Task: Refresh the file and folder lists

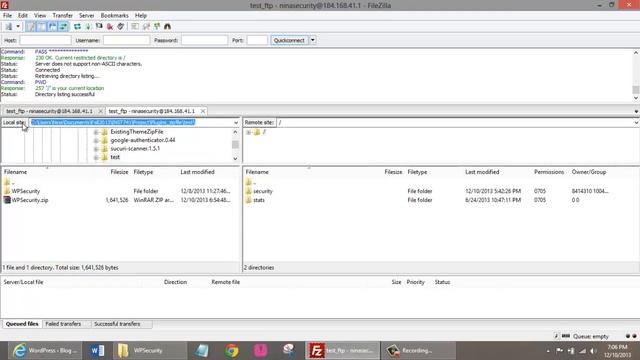Action: point(77,27)
